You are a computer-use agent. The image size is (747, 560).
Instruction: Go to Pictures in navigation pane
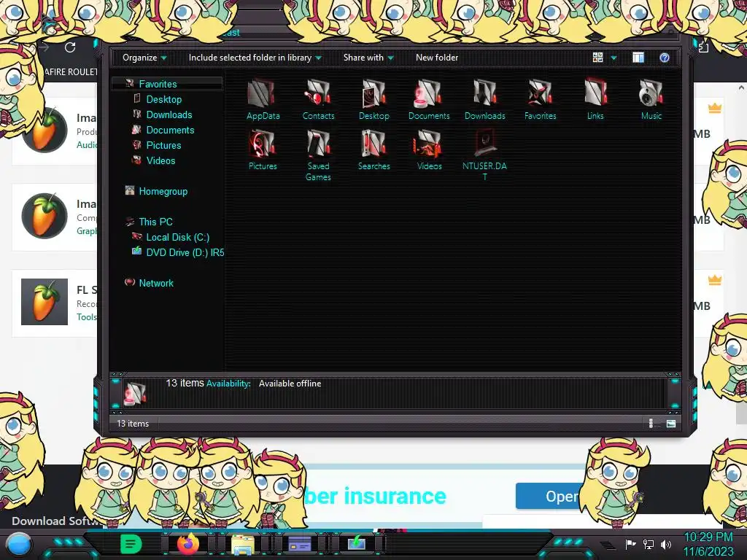click(x=163, y=145)
